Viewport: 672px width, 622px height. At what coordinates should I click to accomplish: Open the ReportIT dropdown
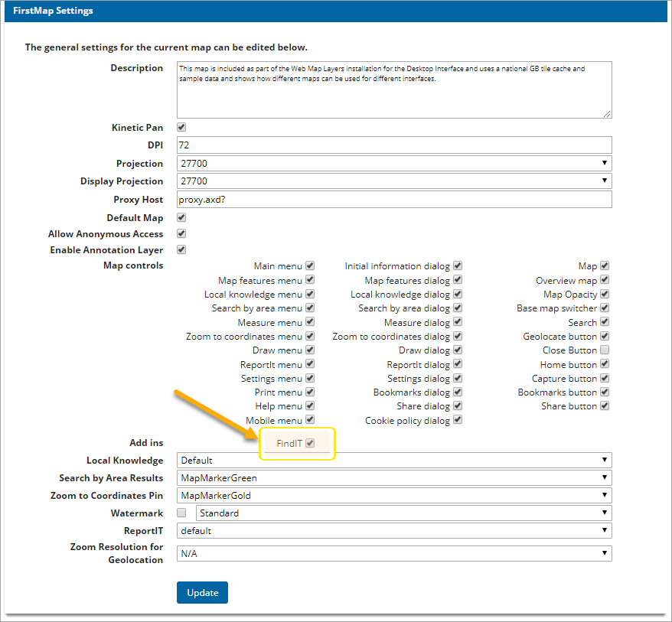[394, 530]
